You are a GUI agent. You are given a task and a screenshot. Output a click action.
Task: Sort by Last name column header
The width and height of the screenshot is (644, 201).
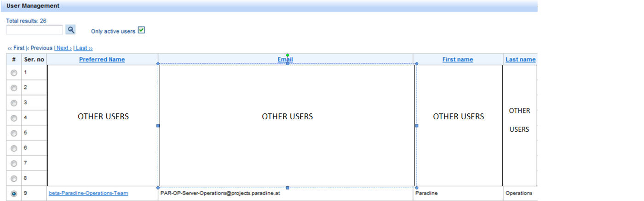pyautogui.click(x=520, y=60)
